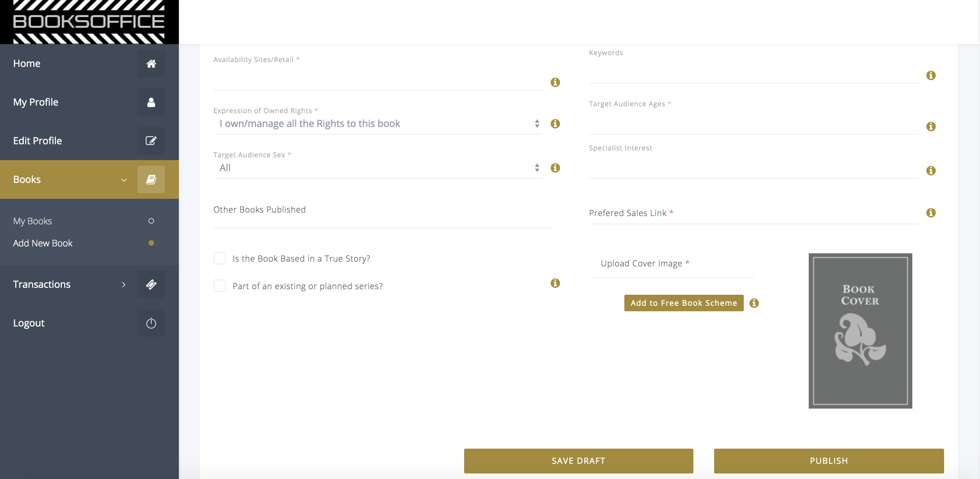Go to Home in sidebar
The height and width of the screenshot is (479, 980).
pos(89,63)
